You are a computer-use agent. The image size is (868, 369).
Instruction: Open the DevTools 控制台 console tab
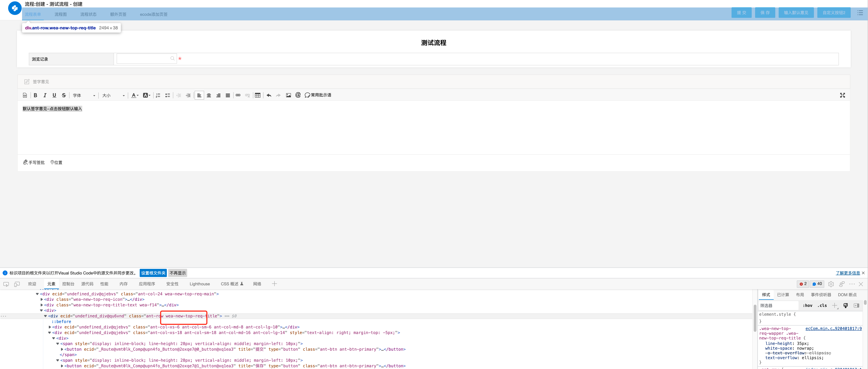click(x=68, y=284)
